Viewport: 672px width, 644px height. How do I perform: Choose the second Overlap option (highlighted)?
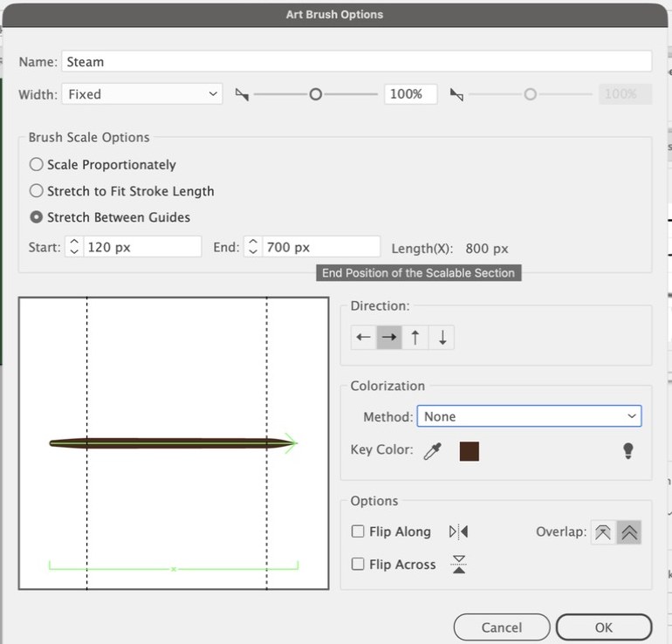coord(628,532)
